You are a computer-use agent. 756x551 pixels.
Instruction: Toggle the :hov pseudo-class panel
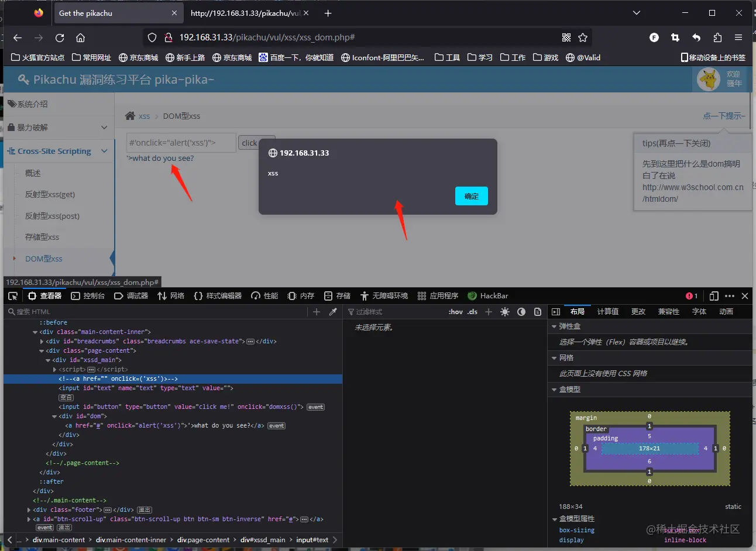click(456, 312)
